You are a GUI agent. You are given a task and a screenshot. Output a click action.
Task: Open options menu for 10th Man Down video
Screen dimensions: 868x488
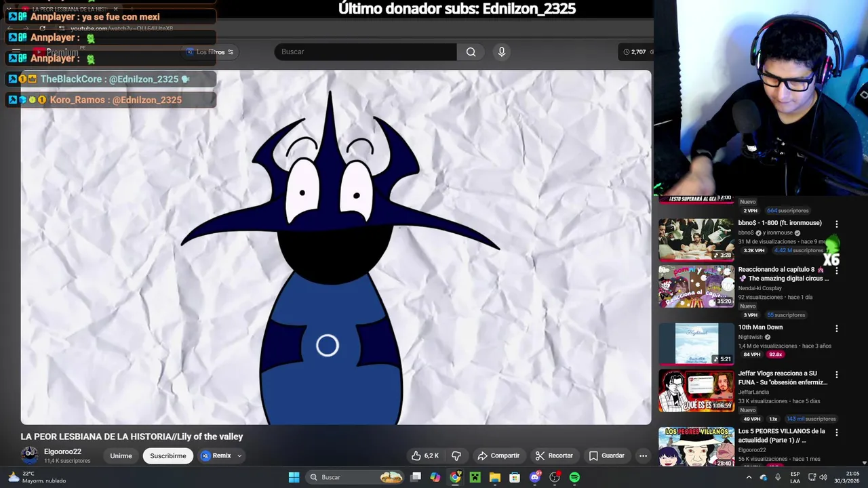(836, 328)
